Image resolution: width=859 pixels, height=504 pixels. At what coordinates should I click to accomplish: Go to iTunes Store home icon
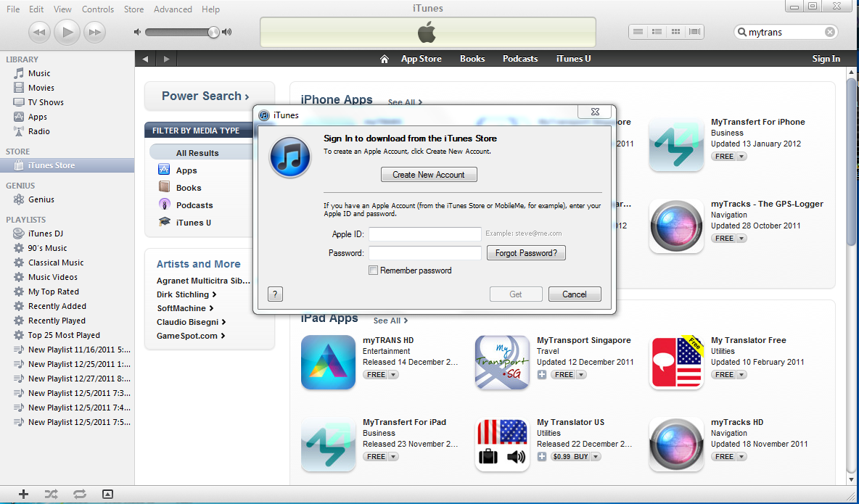point(384,59)
